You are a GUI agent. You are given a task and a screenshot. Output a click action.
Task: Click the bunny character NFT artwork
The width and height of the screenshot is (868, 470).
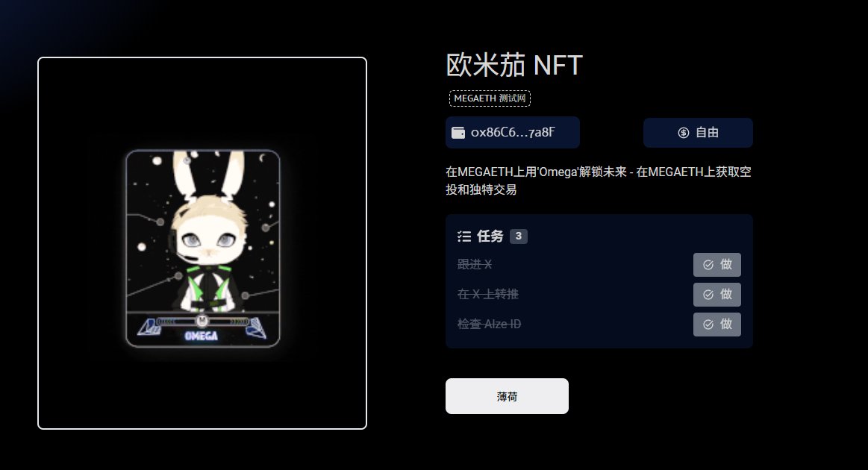pos(202,248)
